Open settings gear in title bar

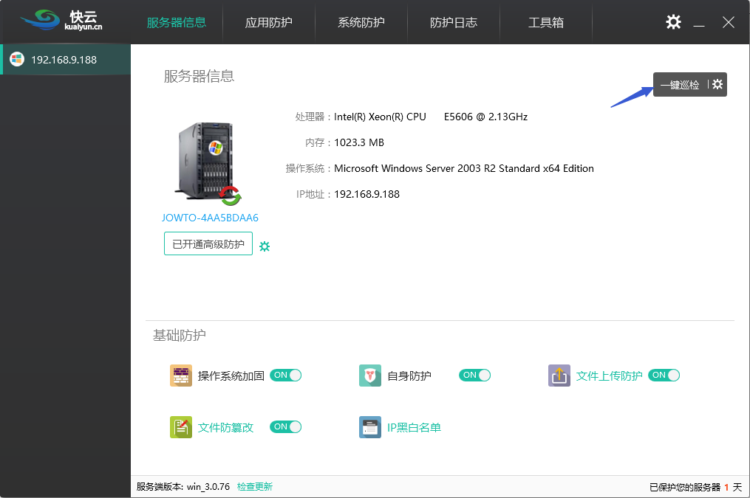(x=674, y=22)
